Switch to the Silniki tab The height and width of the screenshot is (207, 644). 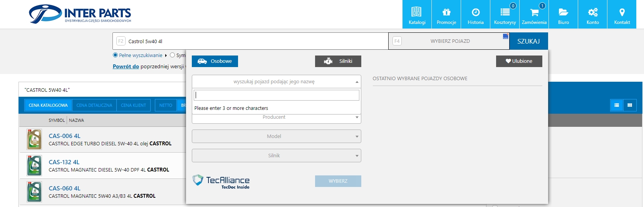[x=338, y=61]
